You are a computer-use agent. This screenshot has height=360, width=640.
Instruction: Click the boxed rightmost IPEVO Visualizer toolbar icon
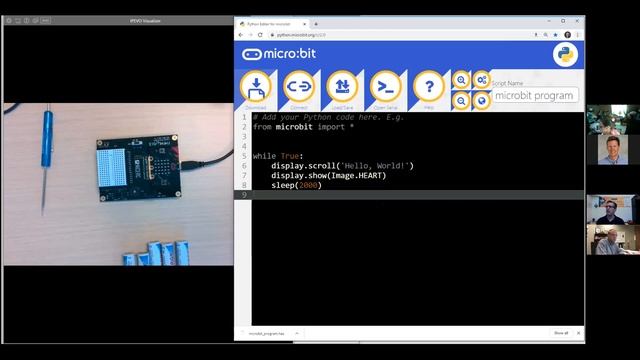pyautogui.click(x=45, y=20)
